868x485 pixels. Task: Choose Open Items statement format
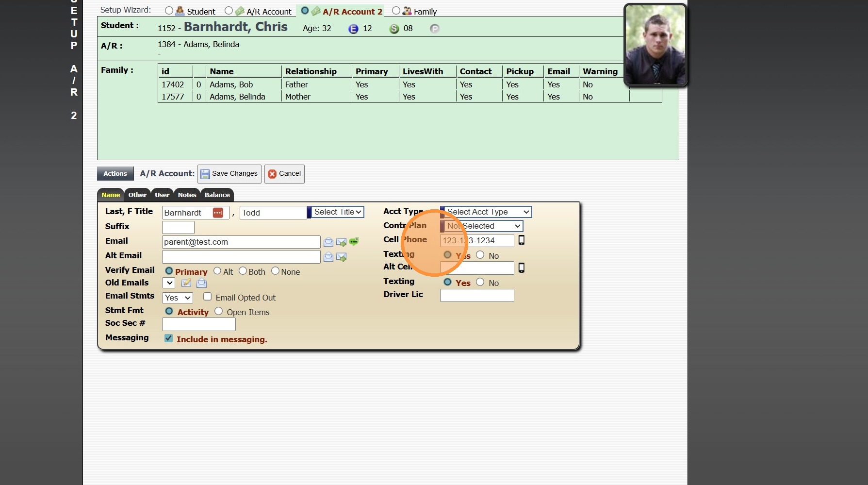pyautogui.click(x=219, y=311)
